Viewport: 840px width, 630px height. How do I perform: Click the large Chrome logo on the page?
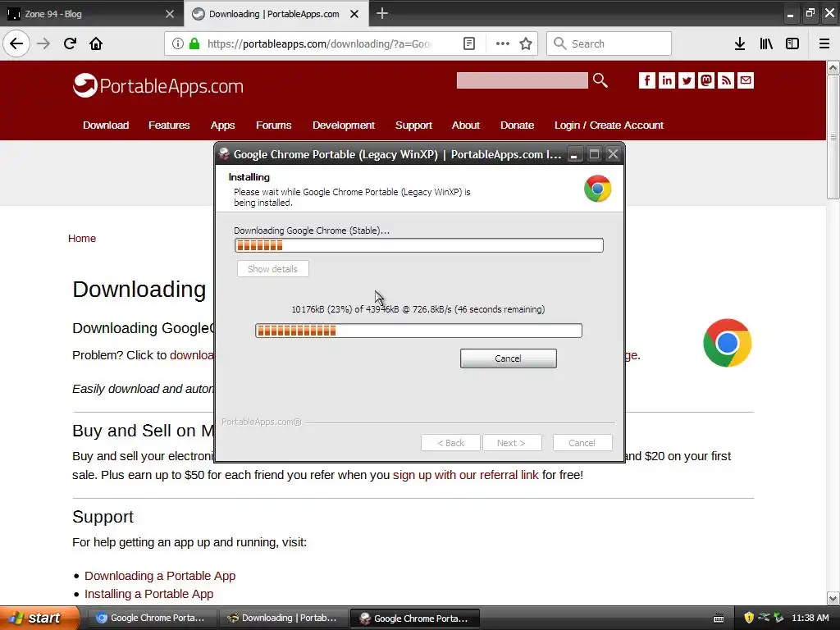click(x=727, y=343)
